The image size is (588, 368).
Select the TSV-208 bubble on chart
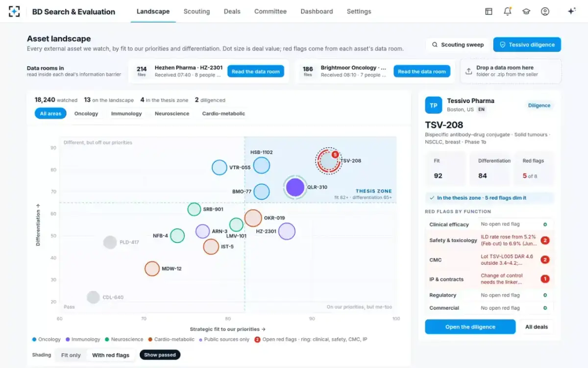328,160
